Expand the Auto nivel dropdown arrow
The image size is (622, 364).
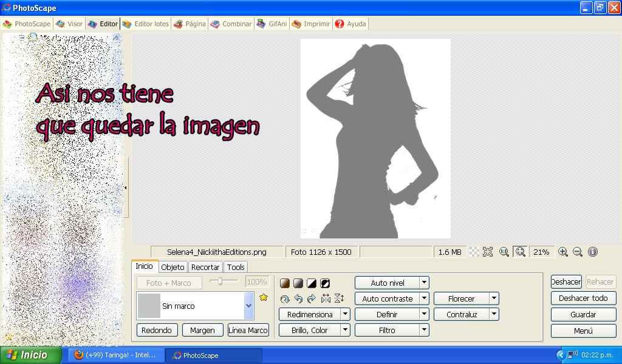point(424,283)
